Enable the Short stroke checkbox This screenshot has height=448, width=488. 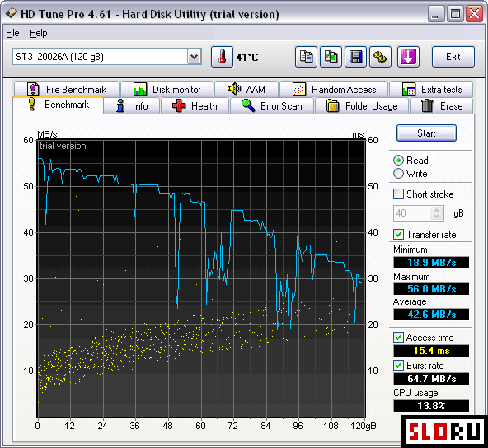point(398,194)
